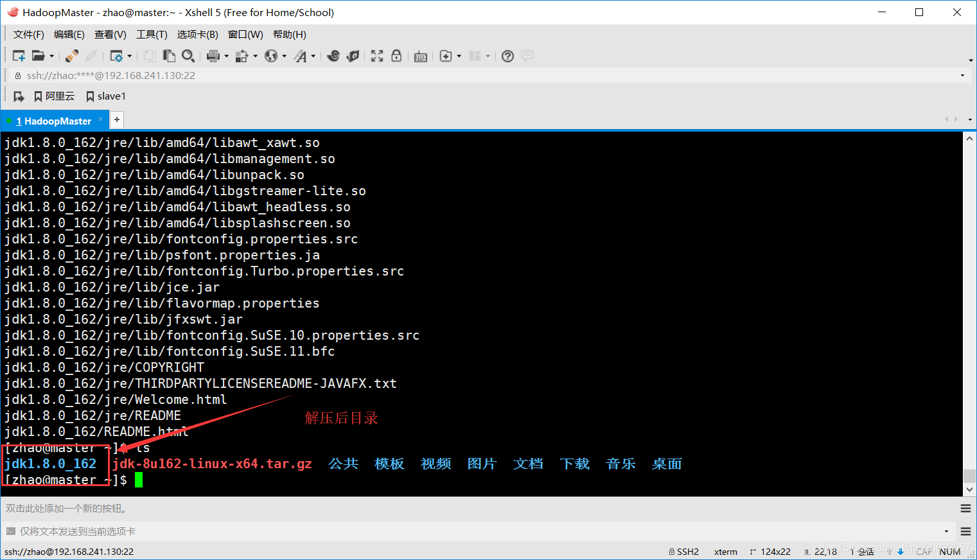Expand the Encoding dropdown arrow
Viewport: 977px width, 560px height.
click(x=285, y=56)
